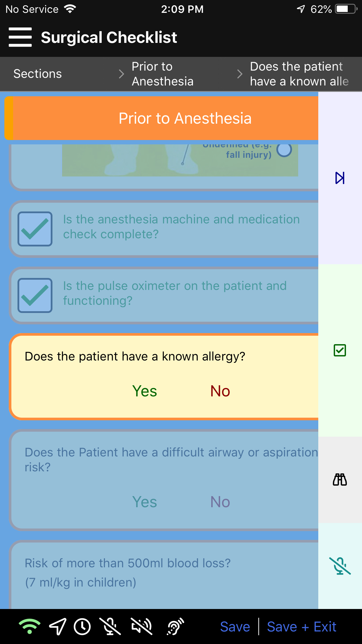The image size is (362, 644).
Task: Tap the skip-to-next icon in sidebar
Action: 340,178
